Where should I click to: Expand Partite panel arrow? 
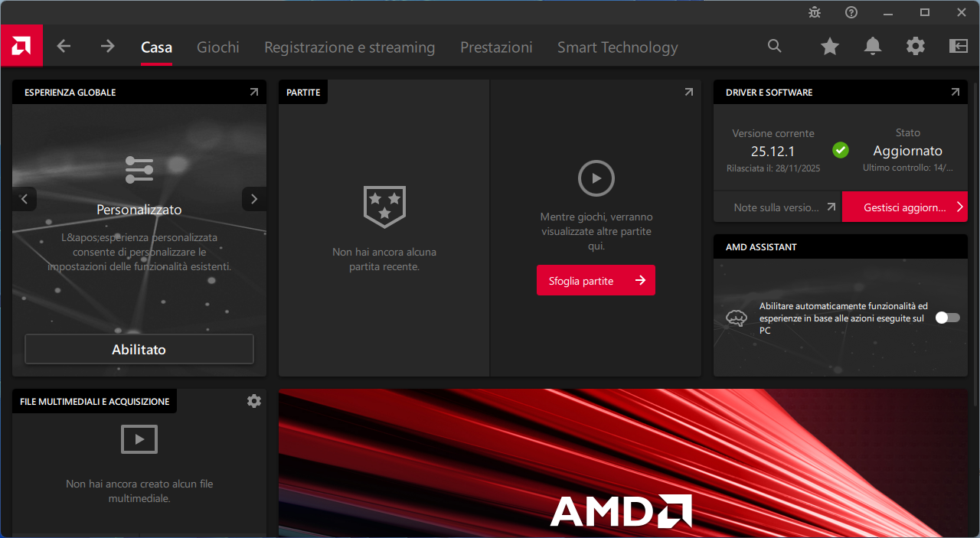coord(689,92)
